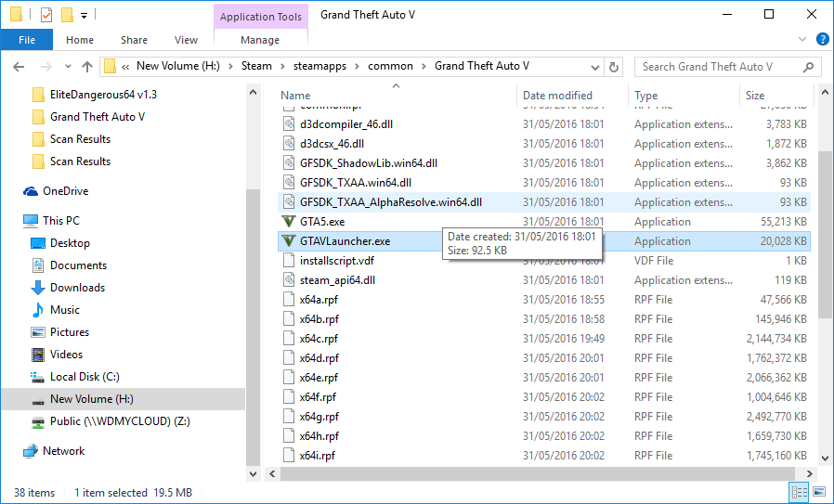This screenshot has height=504, width=834.
Task: Click the Properties quick access icon
Action: tap(46, 15)
